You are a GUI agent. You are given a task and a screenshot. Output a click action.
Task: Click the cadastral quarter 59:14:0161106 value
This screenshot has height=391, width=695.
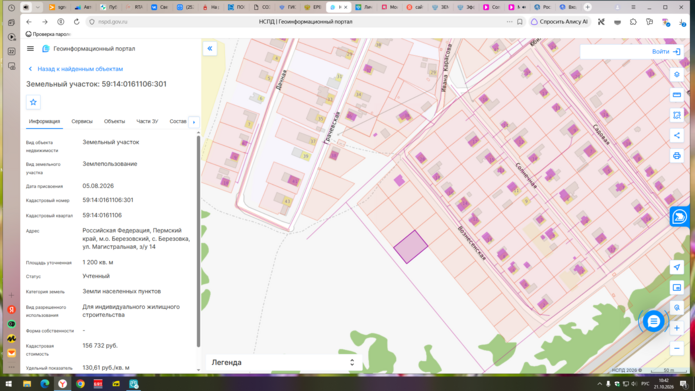[102, 215]
